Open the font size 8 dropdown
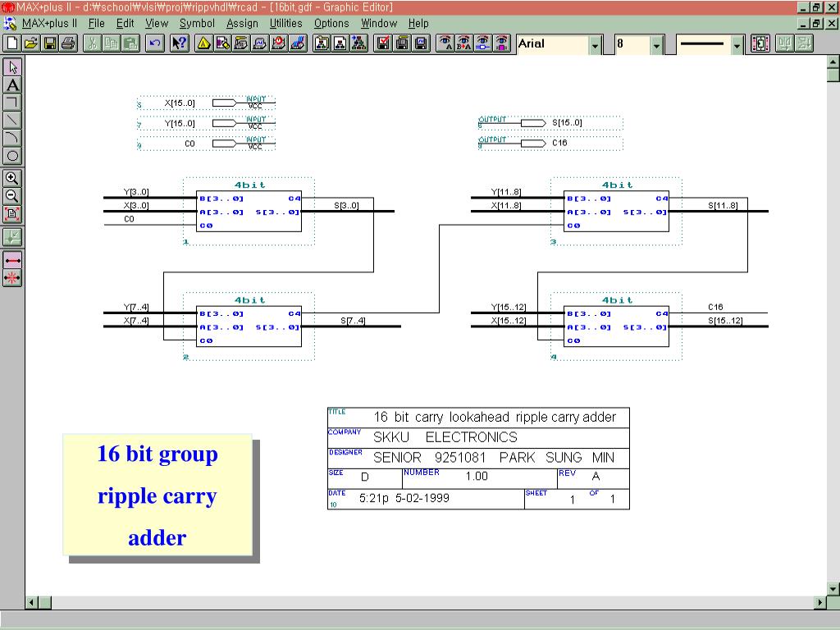 coord(657,46)
